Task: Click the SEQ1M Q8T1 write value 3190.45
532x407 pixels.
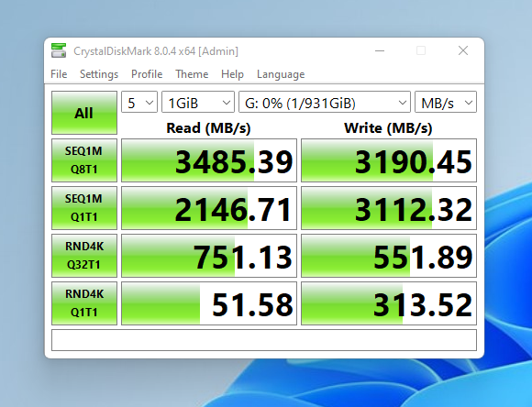Action: [x=389, y=160]
